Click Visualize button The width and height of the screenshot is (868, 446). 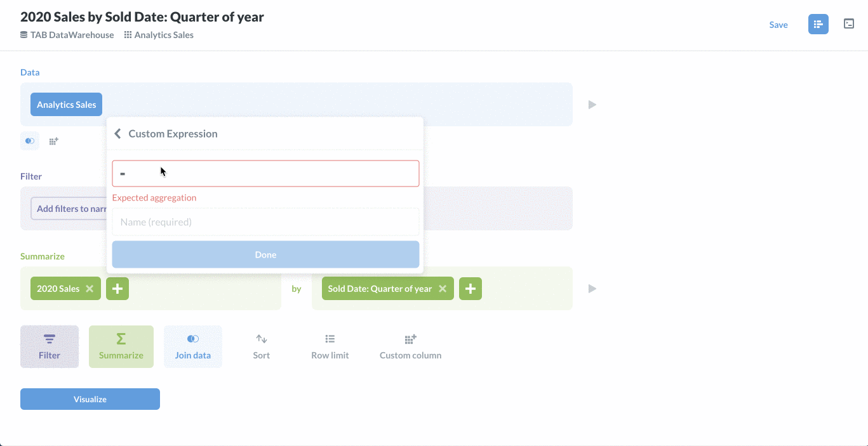[90, 399]
